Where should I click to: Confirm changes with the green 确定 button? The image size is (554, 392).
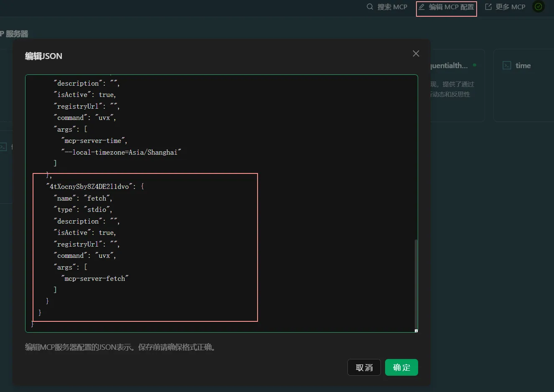401,367
